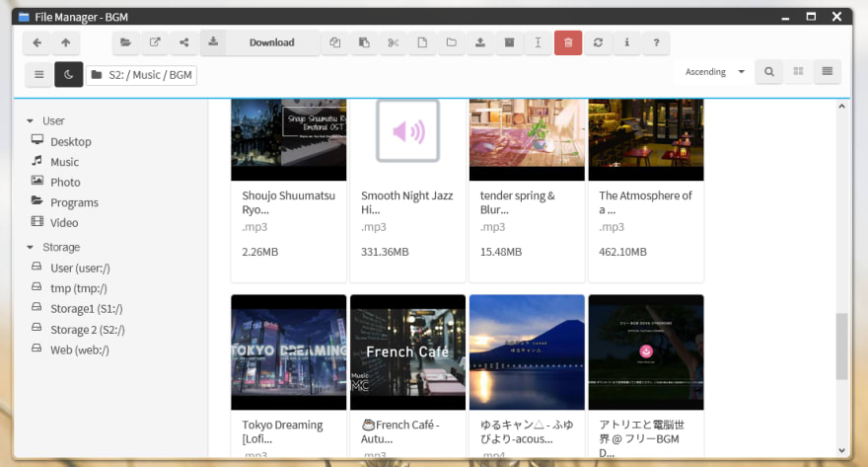Click file name Tokyo Dreaming [Lofi...
This screenshot has height=467, width=868.
pos(282,431)
